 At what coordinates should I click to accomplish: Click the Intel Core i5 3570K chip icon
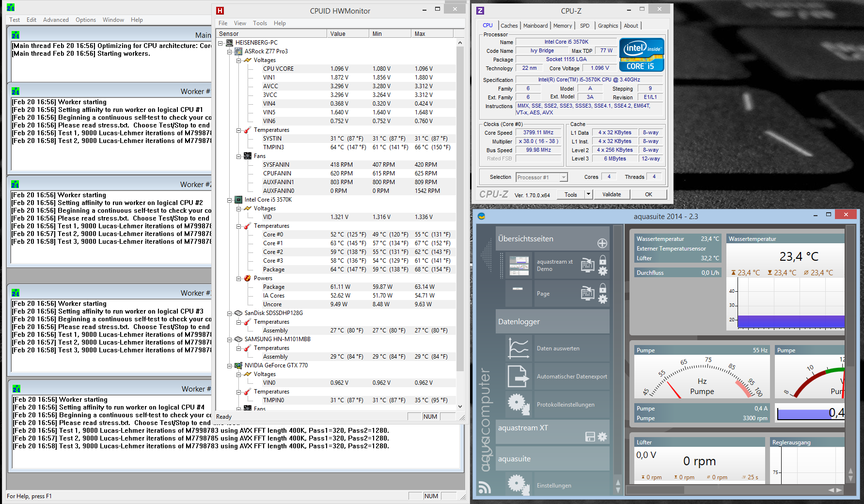tap(238, 200)
